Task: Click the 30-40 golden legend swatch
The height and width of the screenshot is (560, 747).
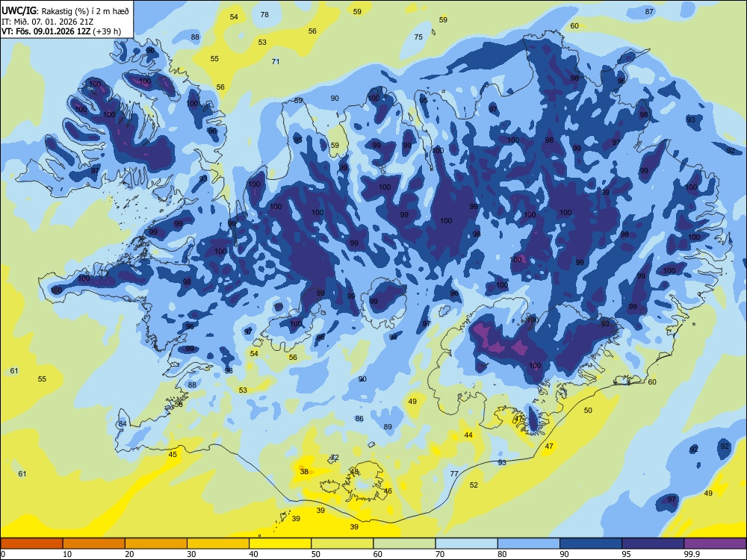Action: [218, 544]
